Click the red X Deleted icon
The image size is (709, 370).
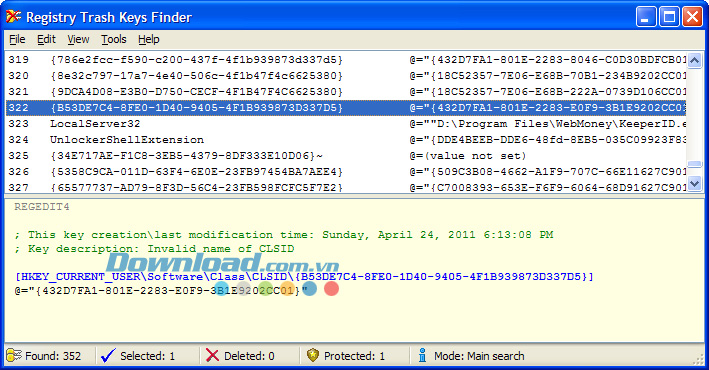pyautogui.click(x=212, y=356)
